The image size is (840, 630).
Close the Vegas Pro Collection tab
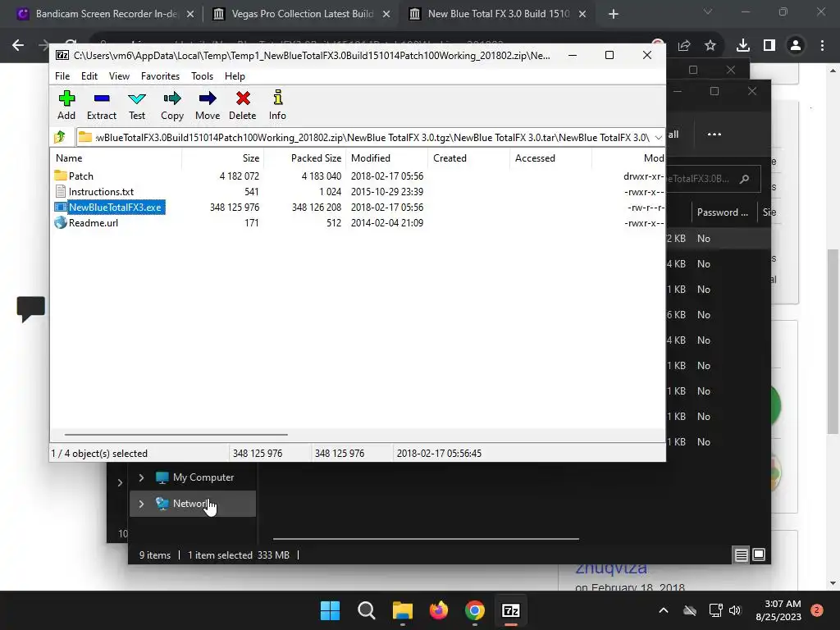(386, 15)
